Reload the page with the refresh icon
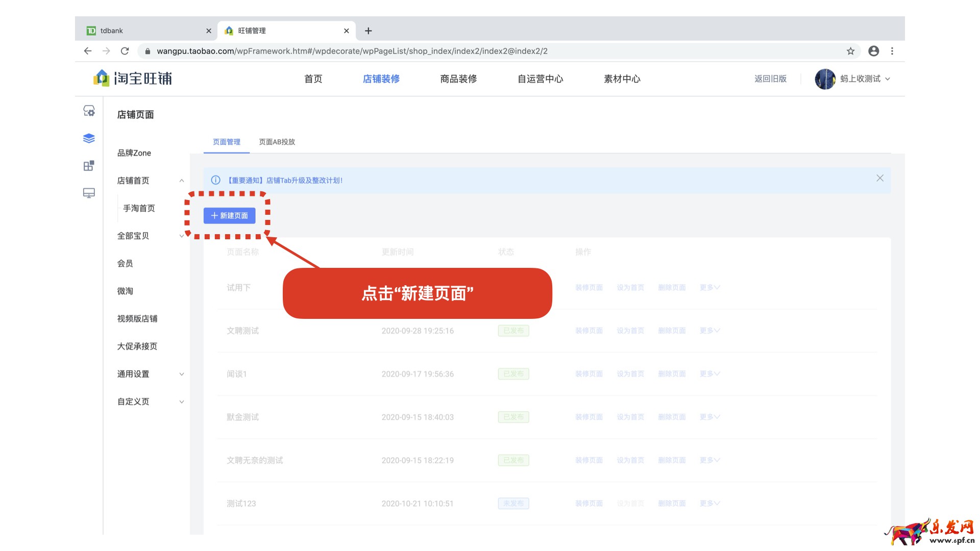980x551 pixels. (x=125, y=51)
